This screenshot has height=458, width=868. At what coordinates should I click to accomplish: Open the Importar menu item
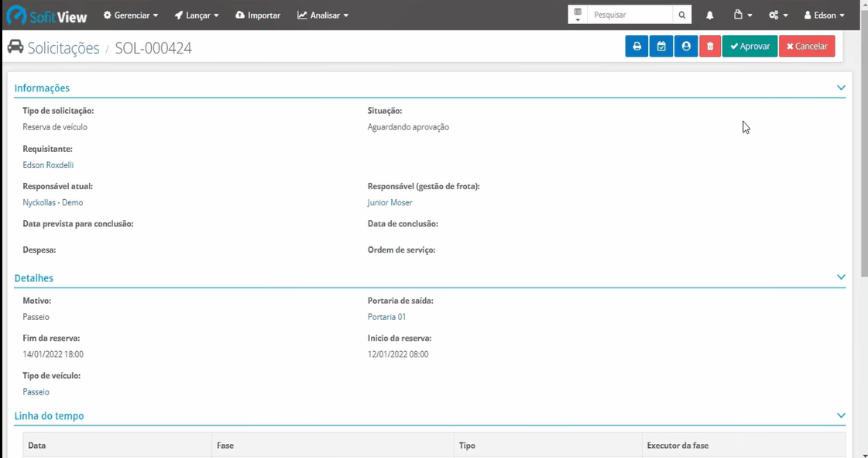[258, 15]
